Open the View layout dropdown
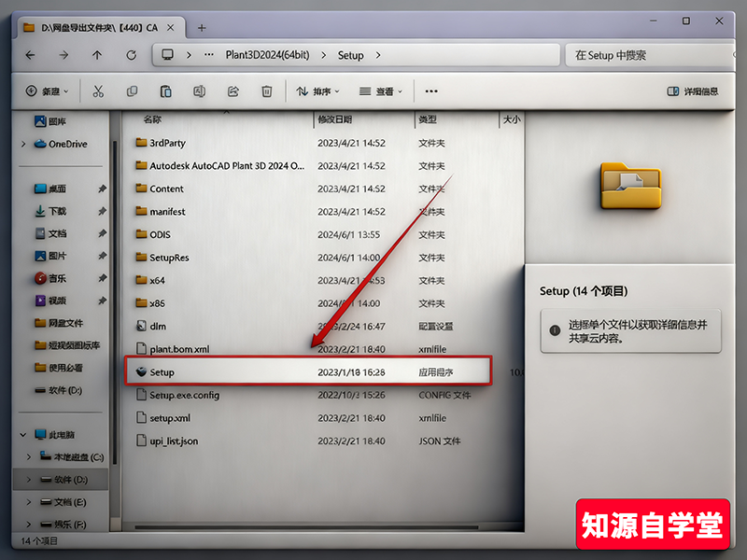The image size is (747, 560). (x=381, y=91)
